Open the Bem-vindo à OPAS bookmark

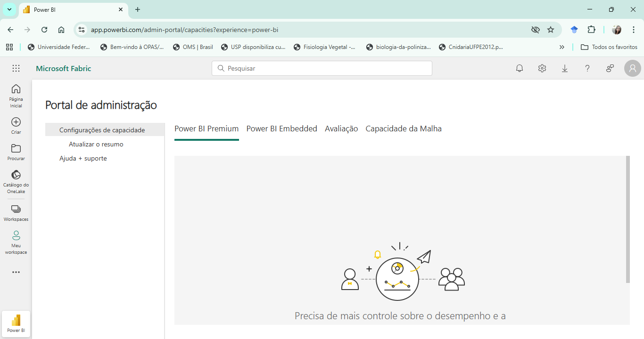pos(132,47)
